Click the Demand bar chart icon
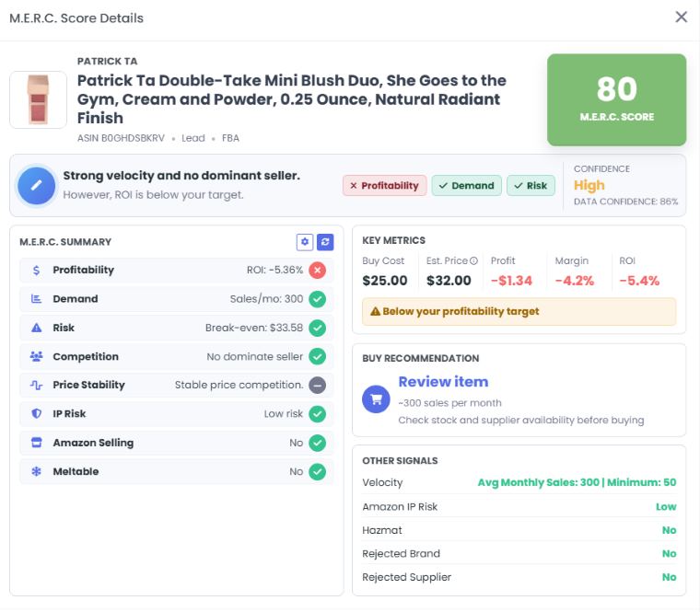 click(36, 299)
